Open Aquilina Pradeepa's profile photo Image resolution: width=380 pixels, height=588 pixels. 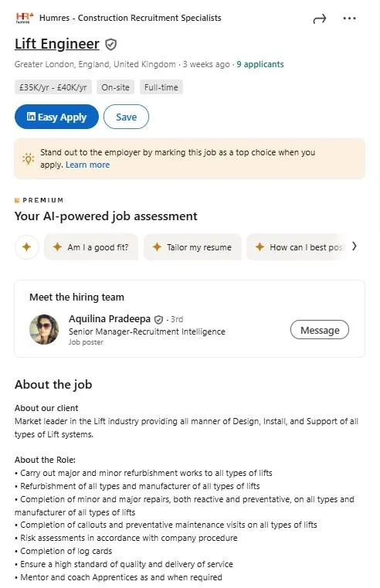pos(44,330)
